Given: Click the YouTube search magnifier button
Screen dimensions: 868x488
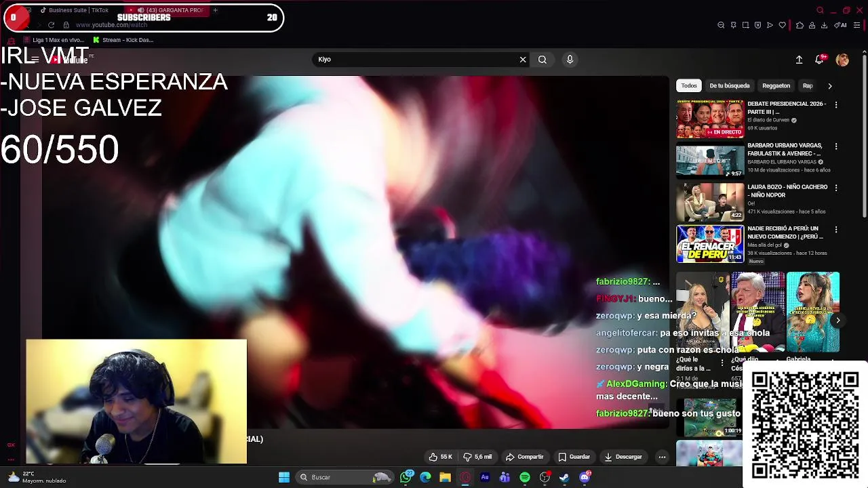Looking at the screenshot, I should [x=542, y=60].
